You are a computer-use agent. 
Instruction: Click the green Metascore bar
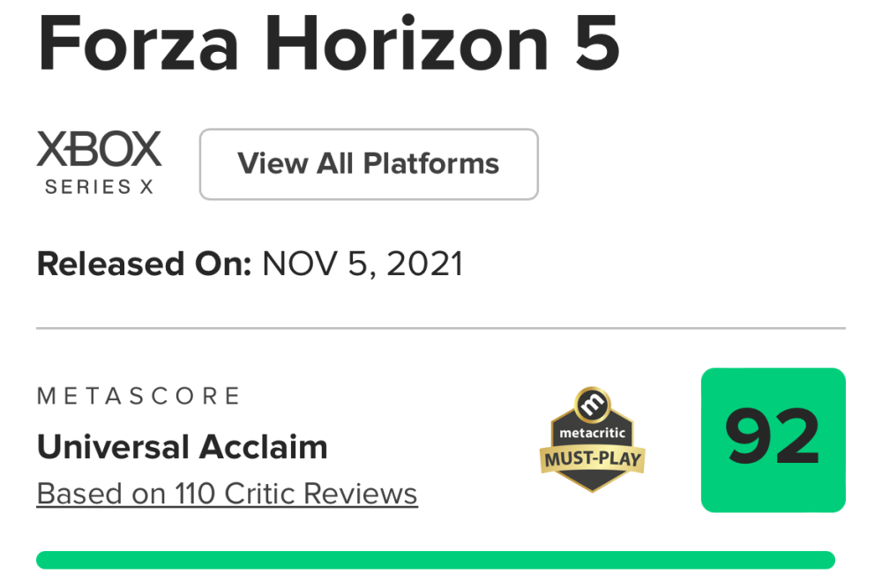(x=436, y=560)
